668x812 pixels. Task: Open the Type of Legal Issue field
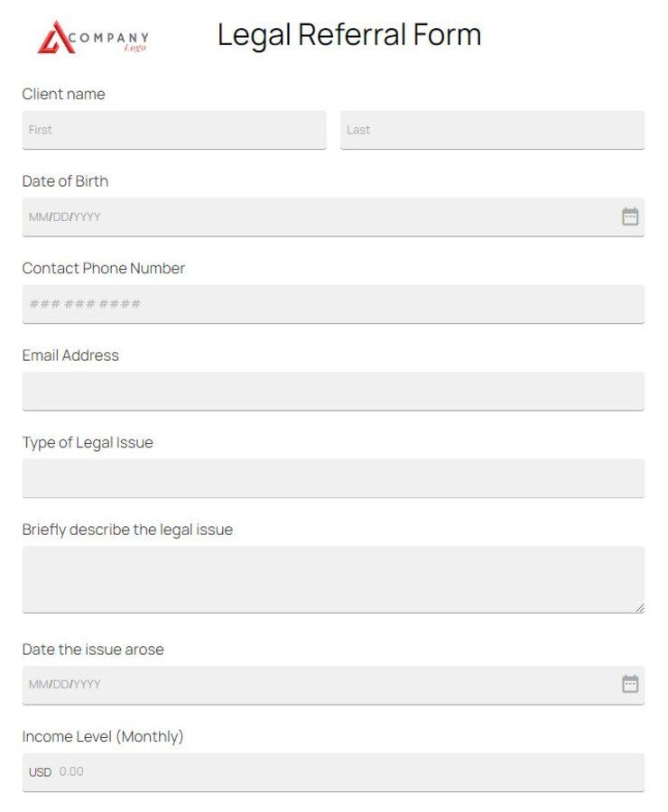coord(334,478)
